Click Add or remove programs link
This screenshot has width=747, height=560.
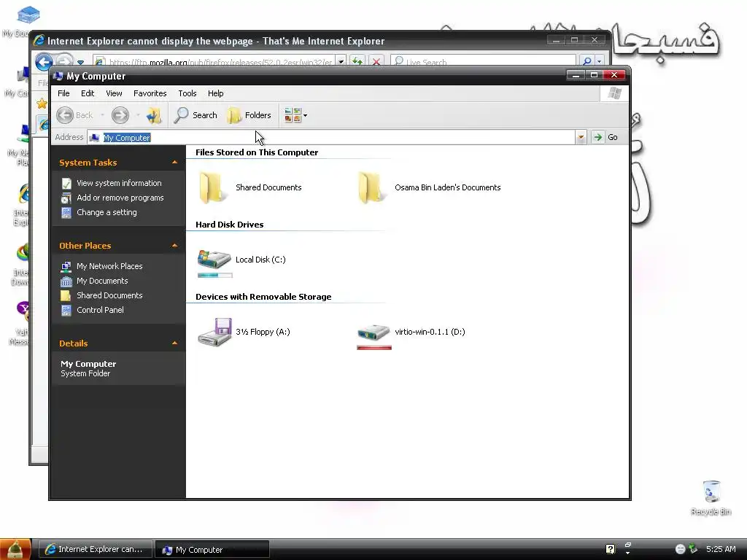[120, 198]
